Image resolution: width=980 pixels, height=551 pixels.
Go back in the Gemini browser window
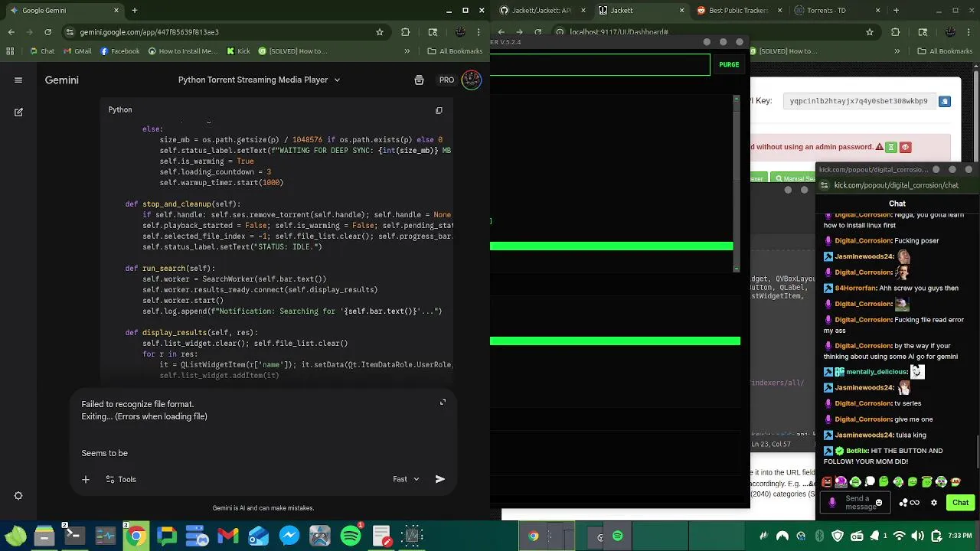[x=11, y=32]
